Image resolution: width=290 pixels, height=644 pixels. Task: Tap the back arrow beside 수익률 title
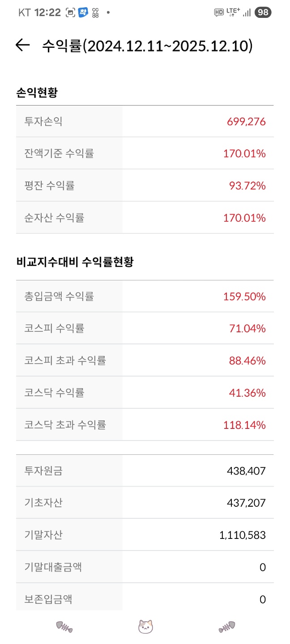click(22, 45)
